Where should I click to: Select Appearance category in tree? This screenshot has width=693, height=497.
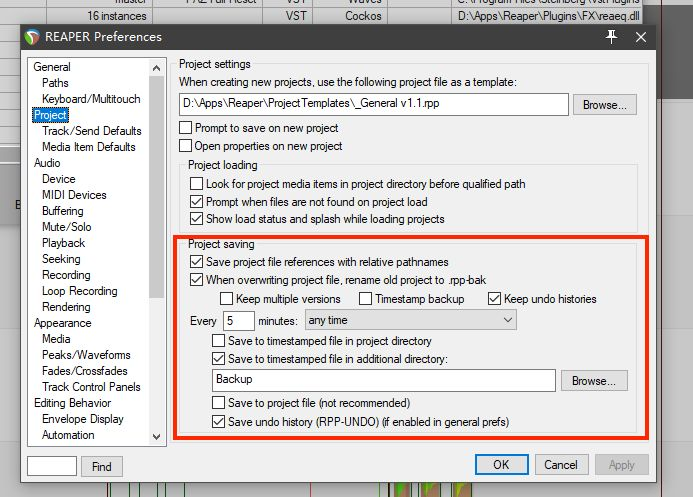[x=63, y=323]
